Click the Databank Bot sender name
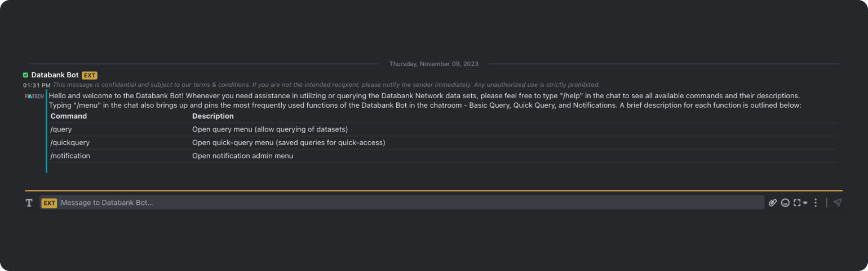The width and height of the screenshot is (868, 271). (x=55, y=75)
